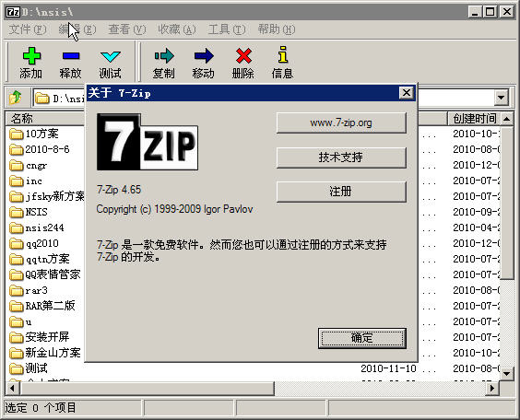The height and width of the screenshot is (420, 520).
Task: Open the 文件(F) menu
Action: click(x=27, y=29)
